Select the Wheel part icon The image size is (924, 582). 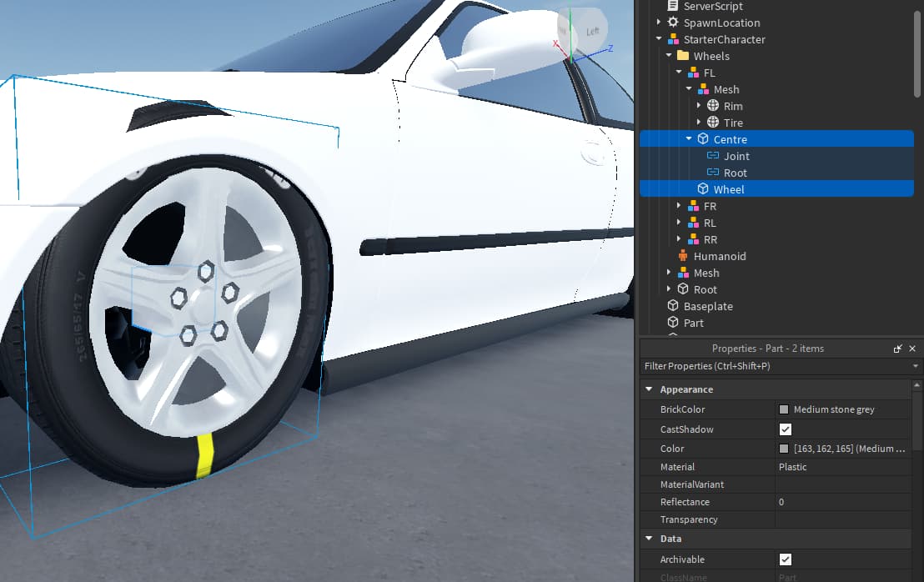tap(703, 189)
